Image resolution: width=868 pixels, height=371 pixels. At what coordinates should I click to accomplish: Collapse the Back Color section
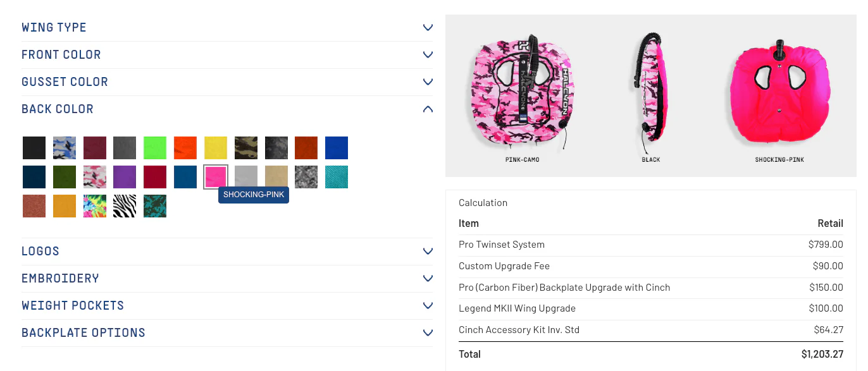428,109
